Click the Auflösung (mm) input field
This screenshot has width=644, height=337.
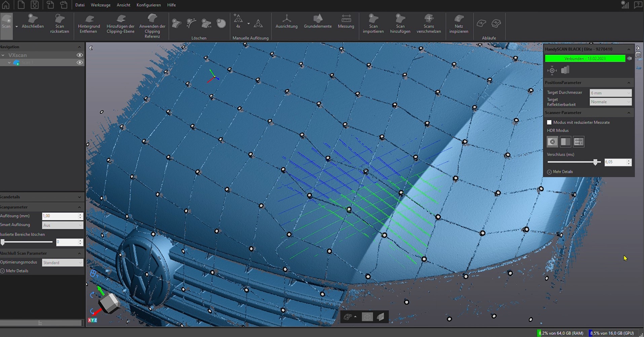[60, 216]
